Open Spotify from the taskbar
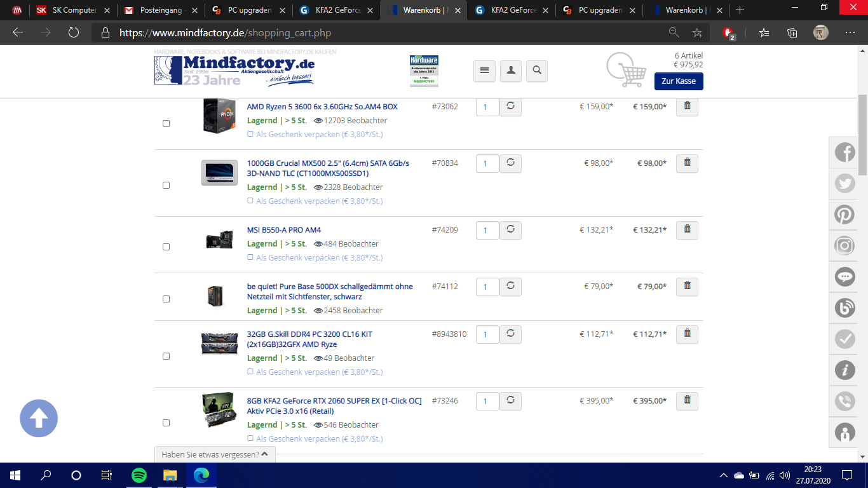868x488 pixels. coord(139,475)
